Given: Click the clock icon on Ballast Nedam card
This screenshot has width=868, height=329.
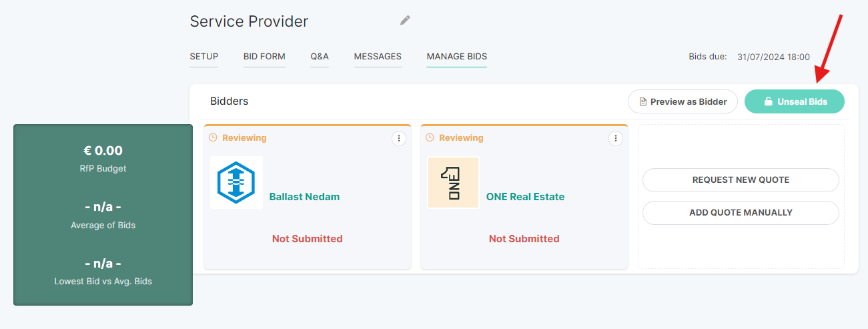Looking at the screenshot, I should pyautogui.click(x=213, y=137).
